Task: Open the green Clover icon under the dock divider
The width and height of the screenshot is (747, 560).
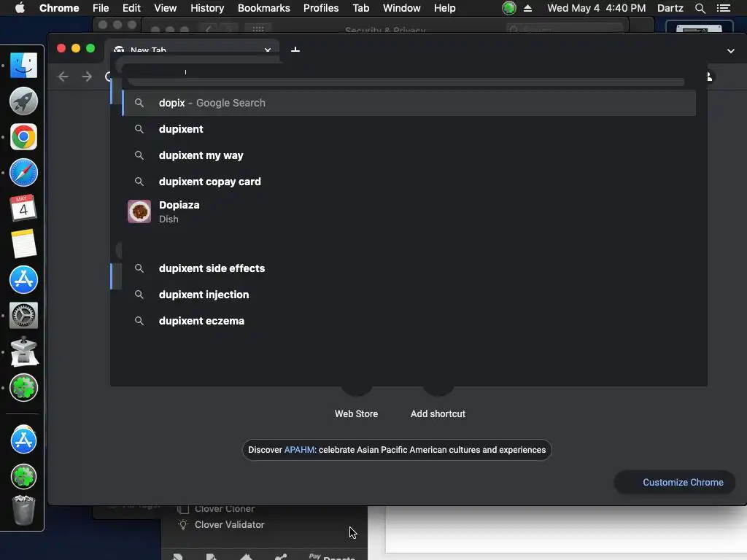Action: coord(23,476)
